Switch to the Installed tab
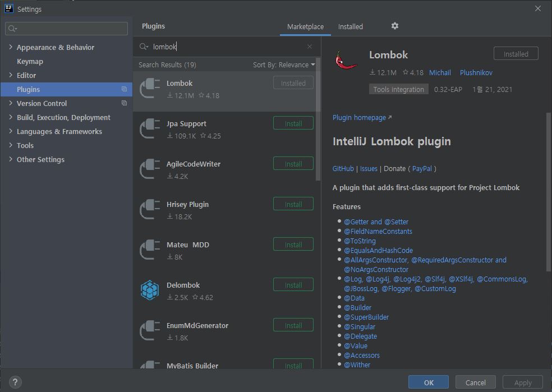 350,27
